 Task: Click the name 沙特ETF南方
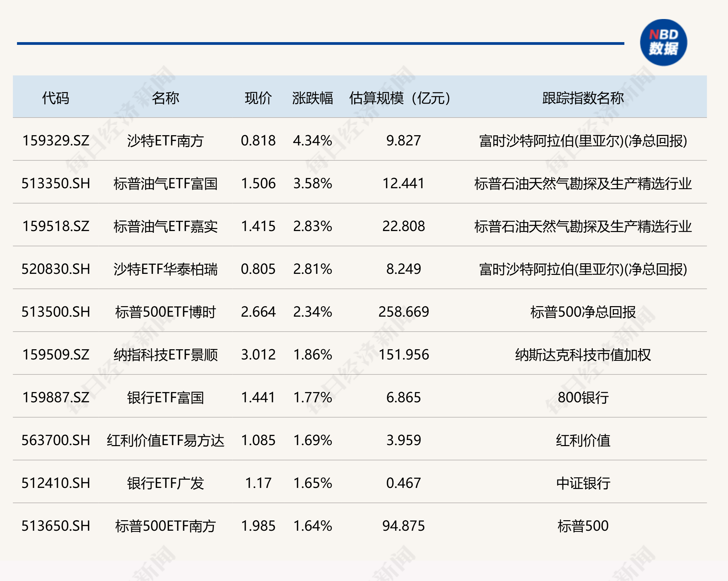click(x=166, y=141)
